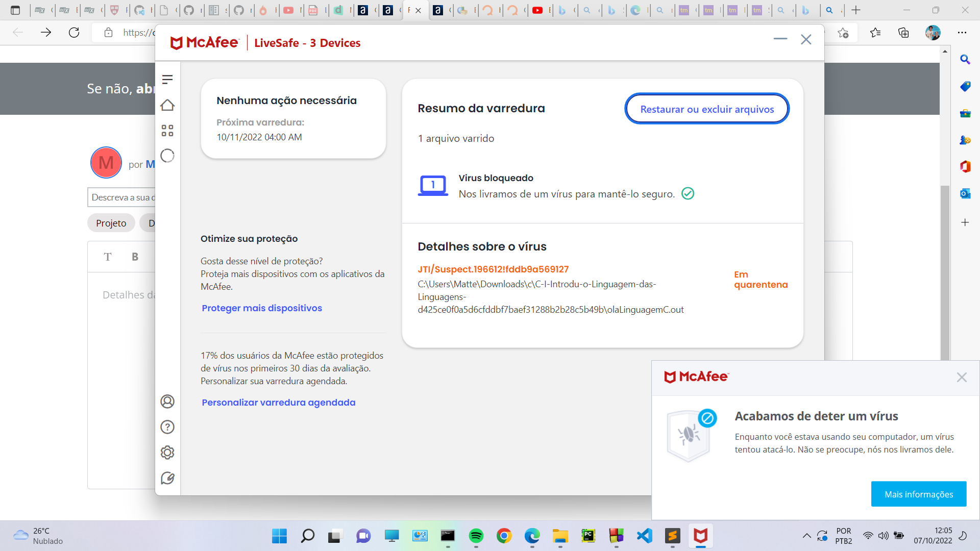
Task: Click the Nenhuma ação necessária card heading
Action: point(286,101)
